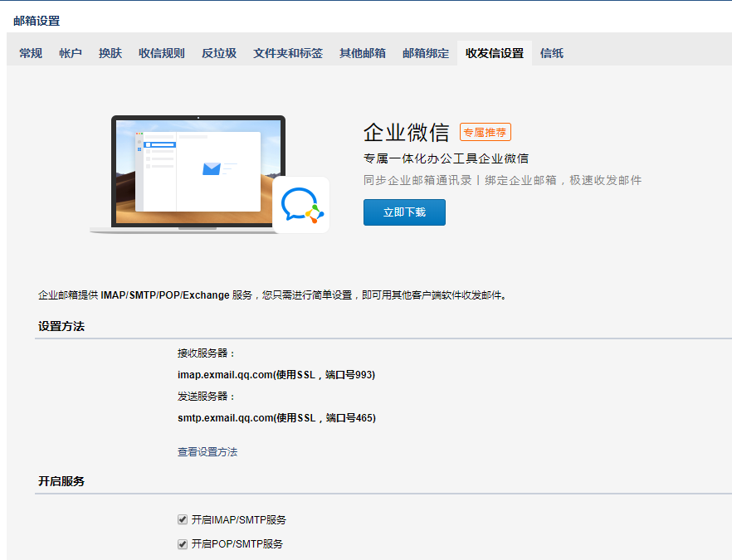732x560 pixels.
Task: Open the 查看设置方法 link
Action: [207, 452]
